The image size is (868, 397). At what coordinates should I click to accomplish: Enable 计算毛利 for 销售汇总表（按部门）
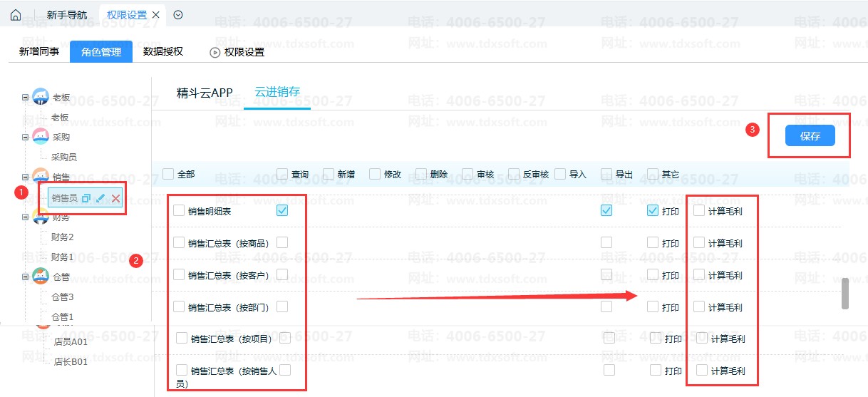click(699, 306)
